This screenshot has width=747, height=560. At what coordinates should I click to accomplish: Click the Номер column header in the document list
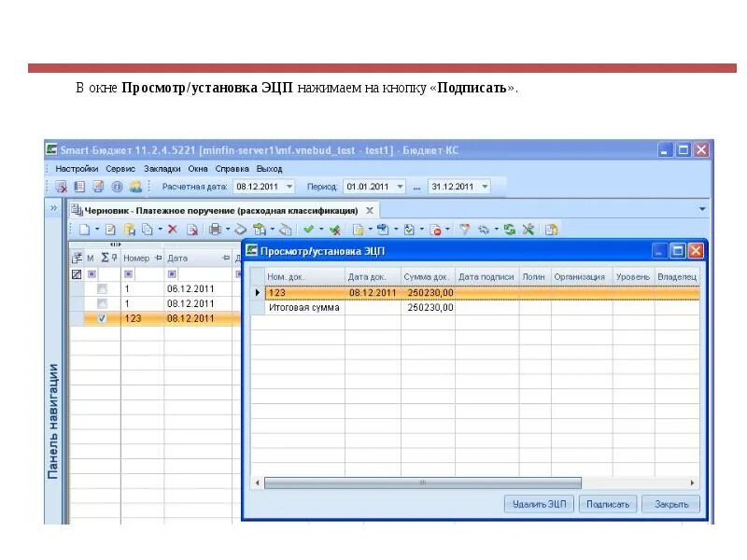coord(142,259)
